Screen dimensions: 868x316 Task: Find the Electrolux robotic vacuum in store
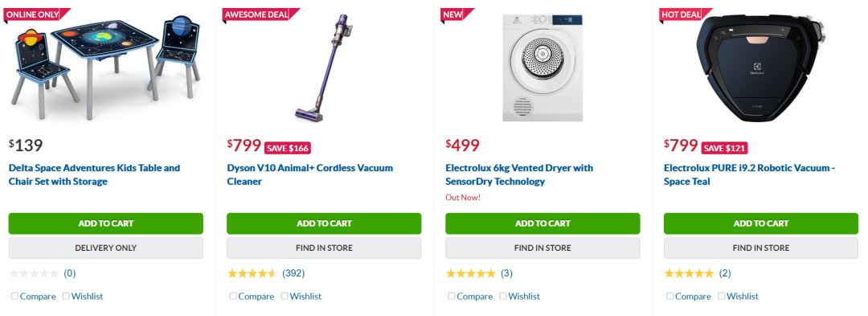point(761,248)
